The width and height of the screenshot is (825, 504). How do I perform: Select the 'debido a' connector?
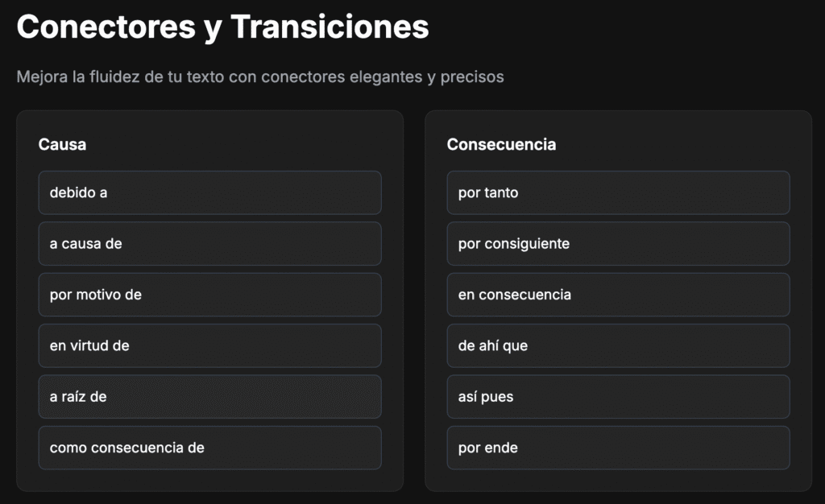(x=209, y=192)
